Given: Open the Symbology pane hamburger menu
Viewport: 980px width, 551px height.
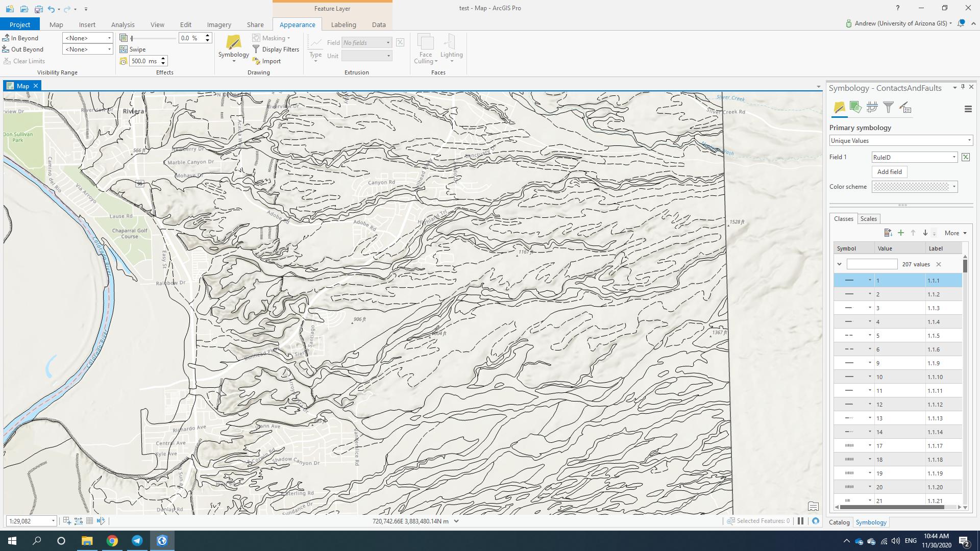Looking at the screenshot, I should [968, 109].
